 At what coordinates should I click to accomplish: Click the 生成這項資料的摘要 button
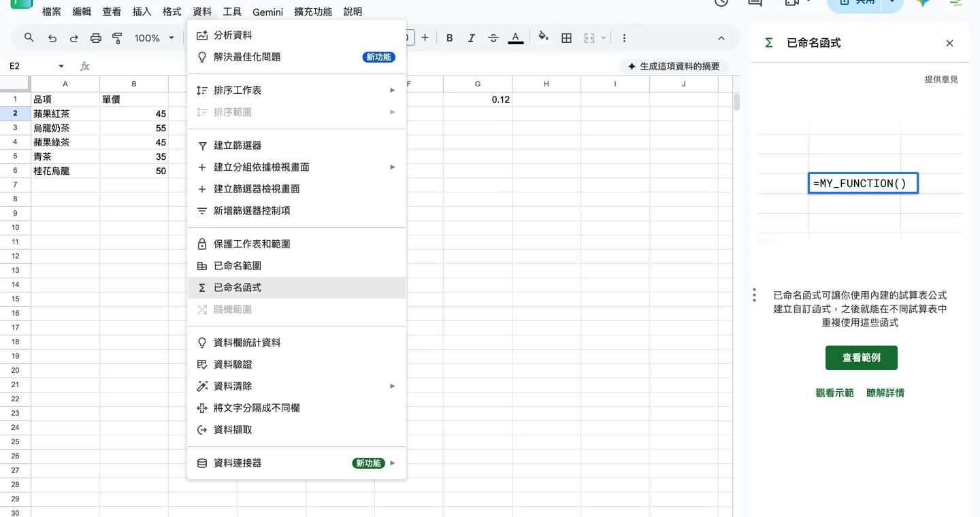point(674,66)
